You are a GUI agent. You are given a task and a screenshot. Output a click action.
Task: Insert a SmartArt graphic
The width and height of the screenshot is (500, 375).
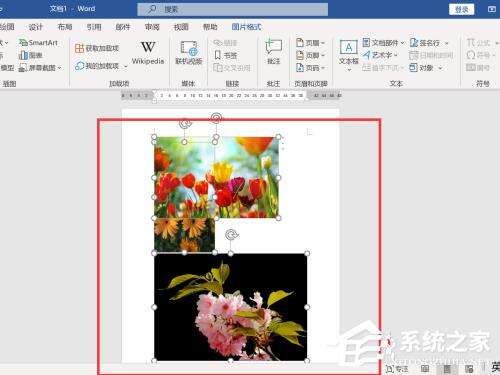click(x=38, y=43)
